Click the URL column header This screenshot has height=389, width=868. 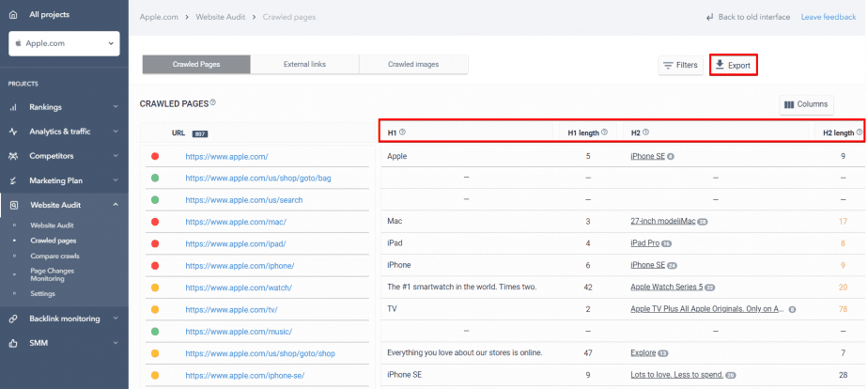[178, 133]
